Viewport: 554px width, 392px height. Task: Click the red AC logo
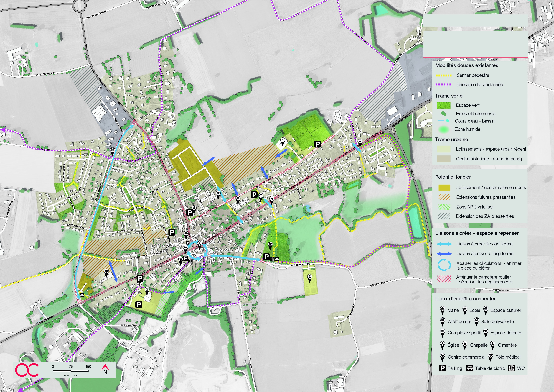(x=27, y=370)
